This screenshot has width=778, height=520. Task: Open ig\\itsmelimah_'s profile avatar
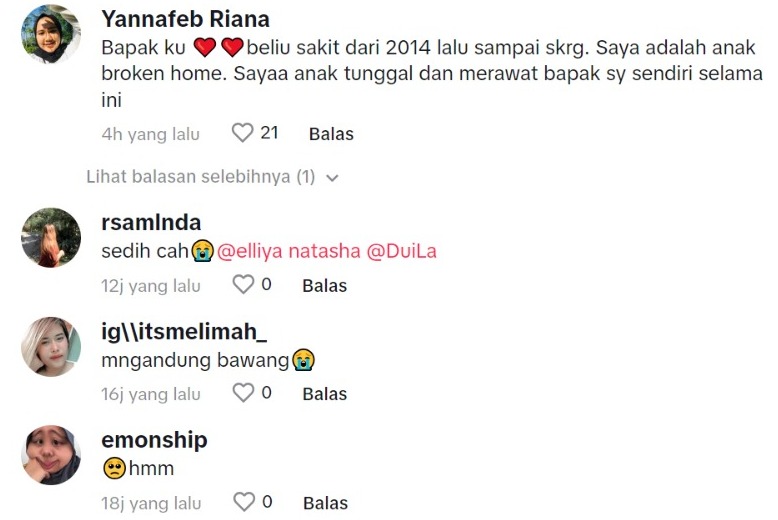51,347
